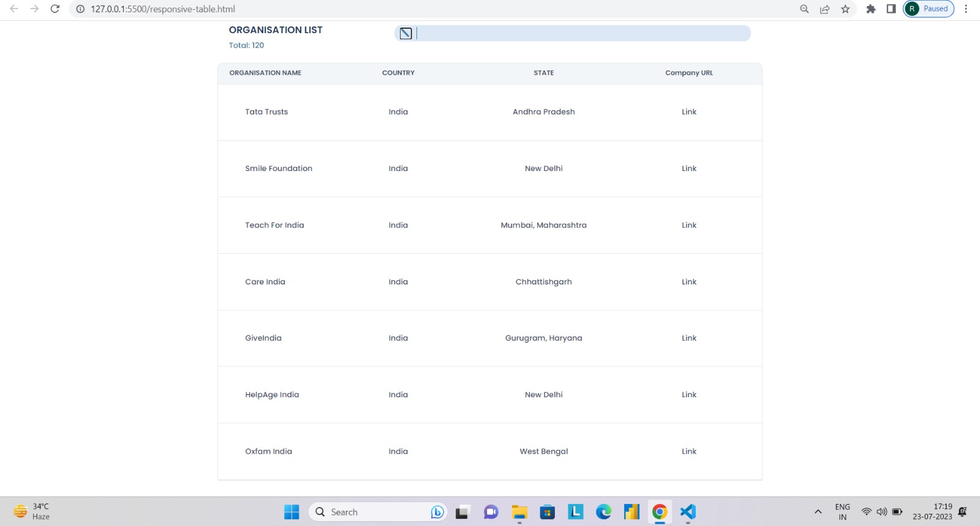Open the Link for Care India
Viewport: 980px width, 526px height.
(689, 282)
